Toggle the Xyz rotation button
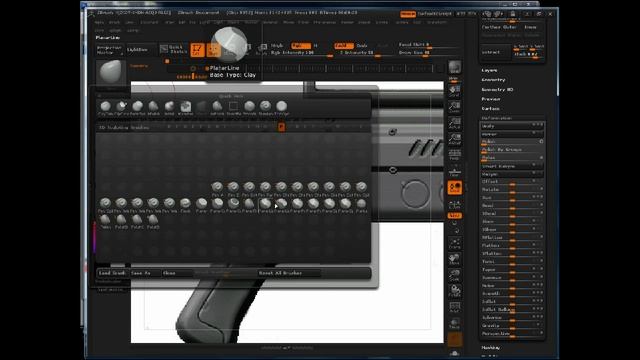The image size is (640, 360). point(454,215)
